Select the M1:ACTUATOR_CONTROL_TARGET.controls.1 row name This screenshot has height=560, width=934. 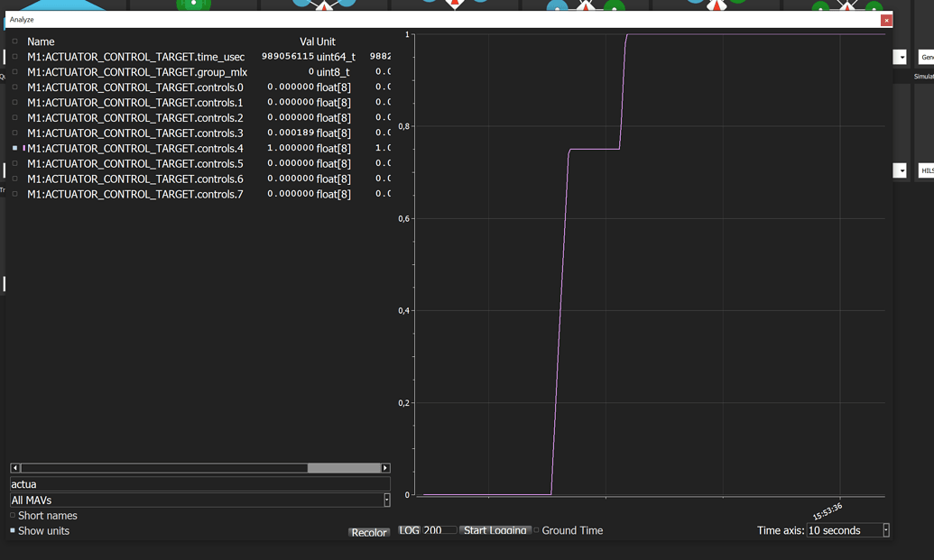pyautogui.click(x=135, y=103)
